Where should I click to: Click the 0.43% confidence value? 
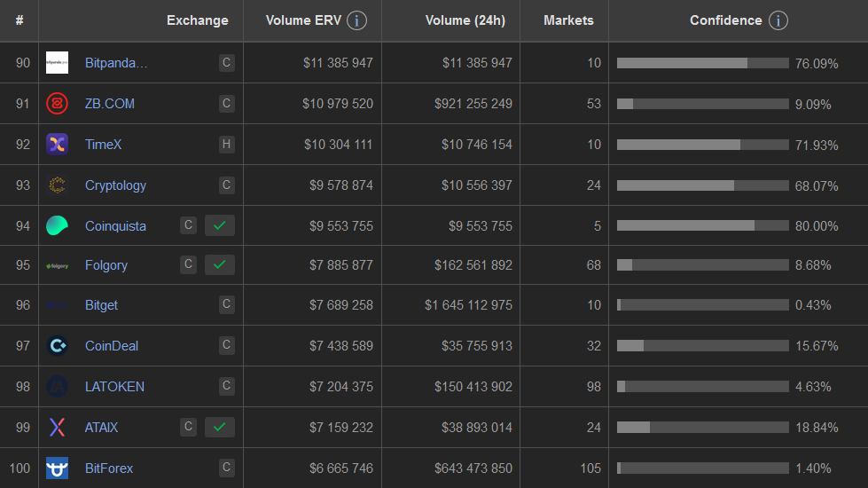(x=813, y=305)
